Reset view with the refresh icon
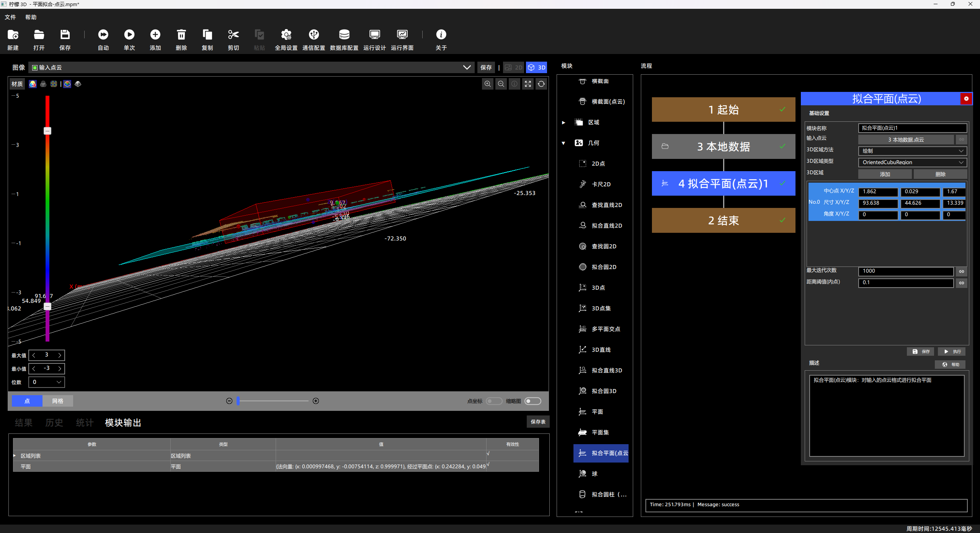This screenshot has width=980, height=533. tap(541, 84)
